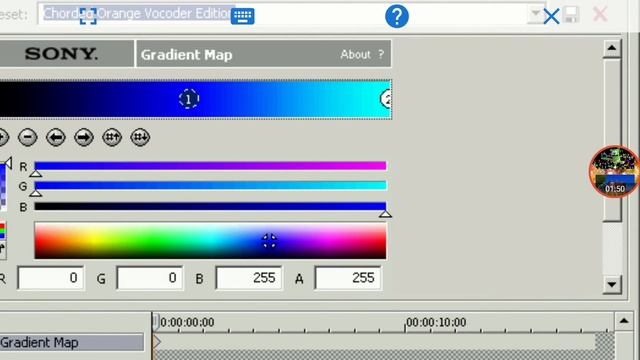Click the B slider triangle handle
The width and height of the screenshot is (640, 360).
point(385,214)
